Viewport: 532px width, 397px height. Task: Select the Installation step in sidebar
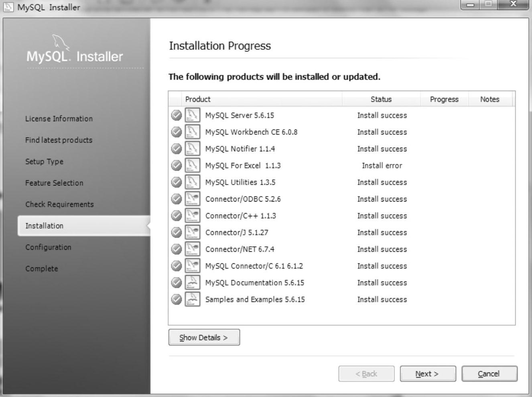(x=84, y=226)
